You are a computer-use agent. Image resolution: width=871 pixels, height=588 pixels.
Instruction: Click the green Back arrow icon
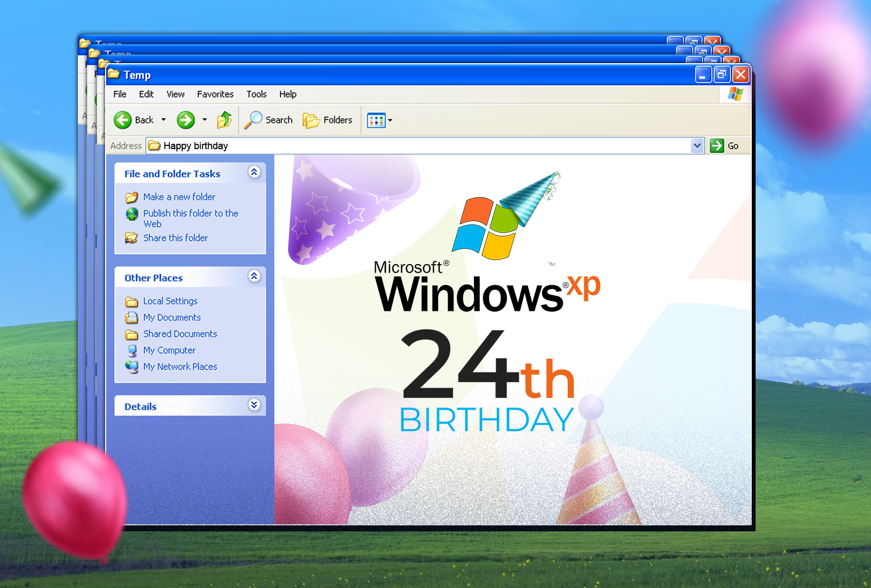coord(122,120)
